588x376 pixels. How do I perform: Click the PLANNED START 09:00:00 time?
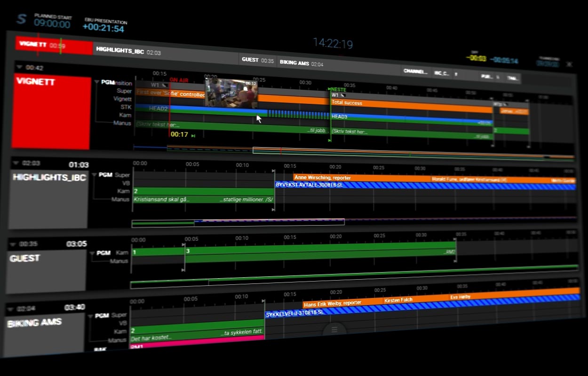(52, 23)
